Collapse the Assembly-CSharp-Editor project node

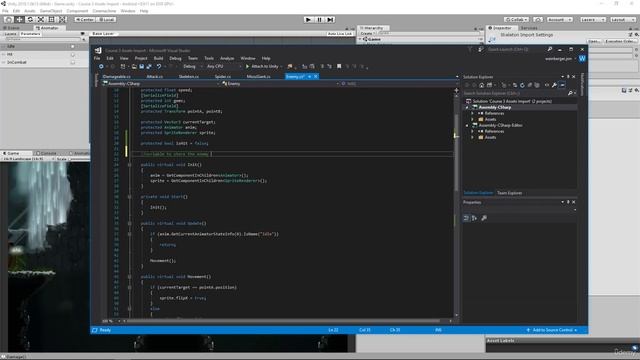pos(467,126)
